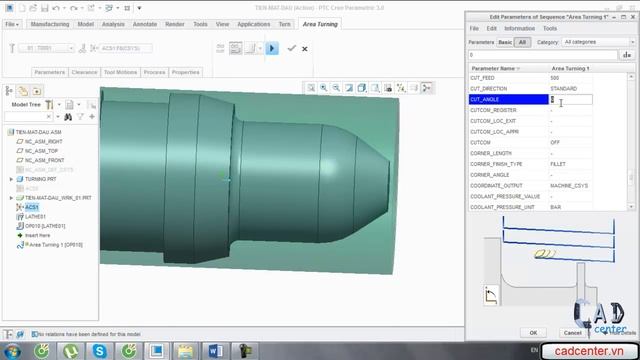Open the Information menu in parameters dialog
Viewport: 640px width, 360px height.
pyautogui.click(x=520, y=29)
